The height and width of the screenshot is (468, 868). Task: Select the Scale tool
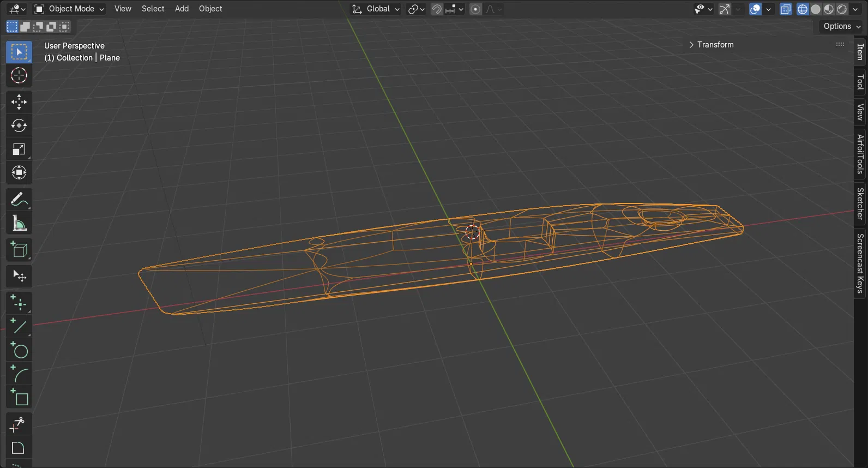19,149
